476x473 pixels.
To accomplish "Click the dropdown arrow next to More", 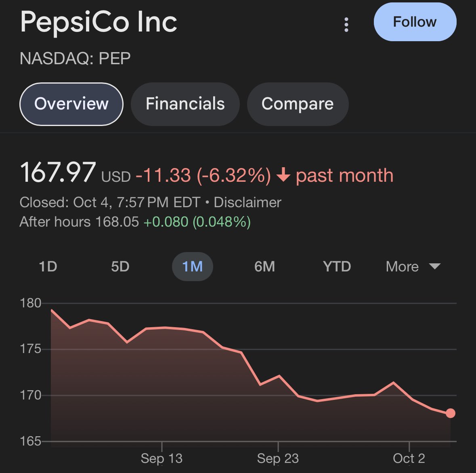I will pyautogui.click(x=434, y=266).
